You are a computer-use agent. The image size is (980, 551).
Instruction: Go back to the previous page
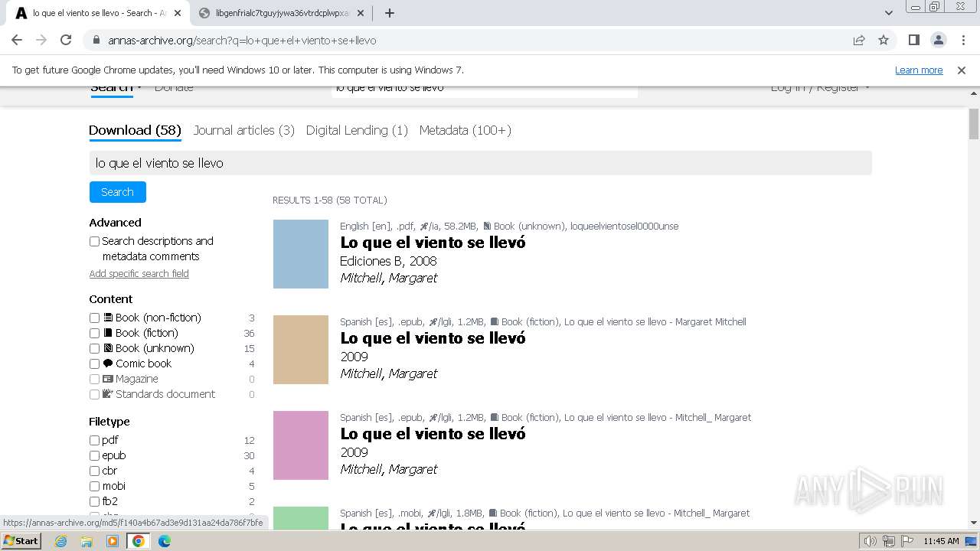(x=17, y=41)
